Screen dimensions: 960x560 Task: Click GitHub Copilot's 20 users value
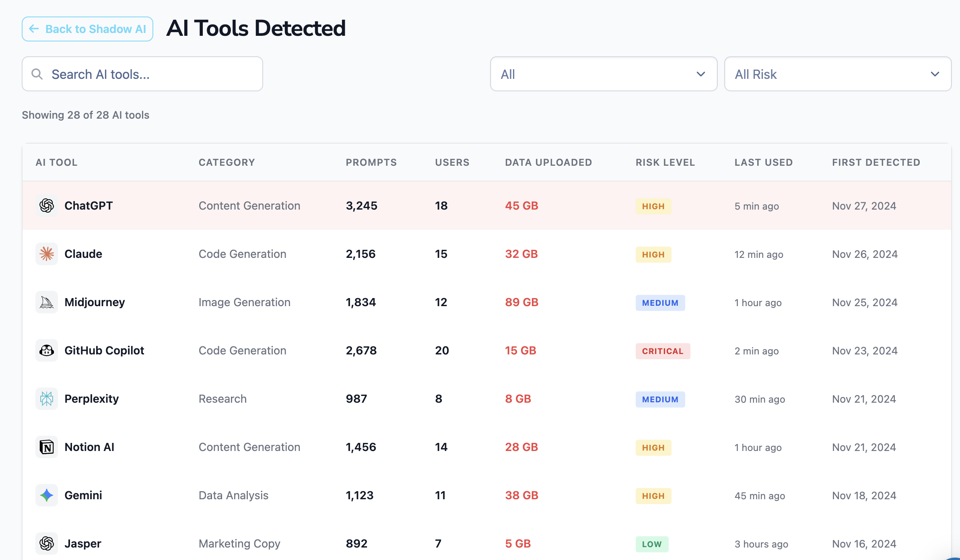coord(442,350)
